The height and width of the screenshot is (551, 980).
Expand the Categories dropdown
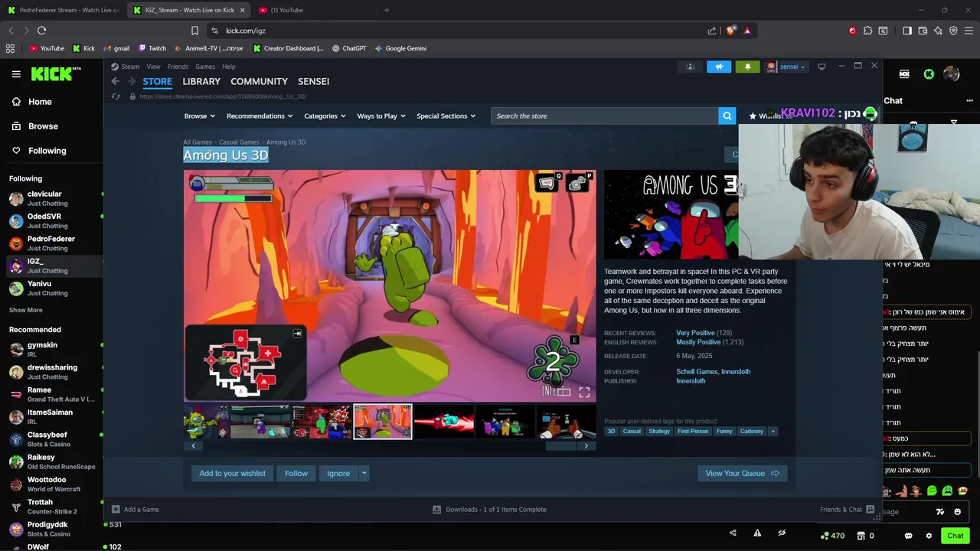(325, 116)
